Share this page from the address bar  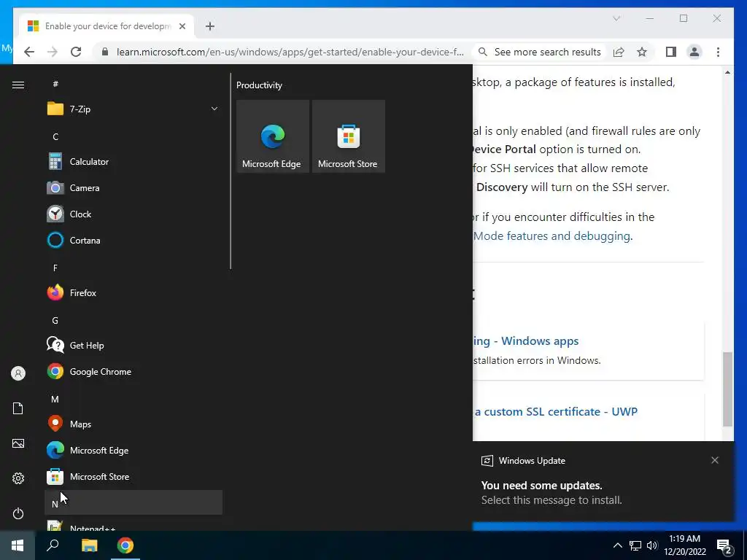[619, 52]
